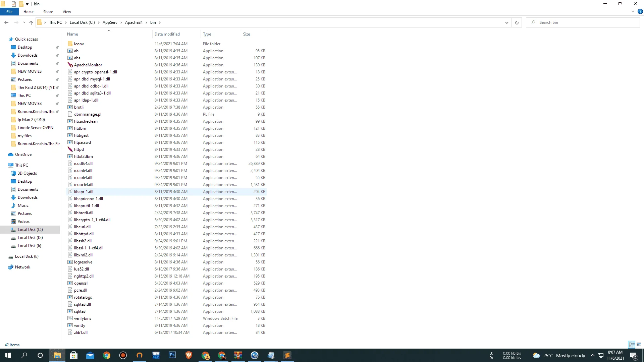Open Customize Quick Access Toolbar dropdown
The image size is (644, 362).
coord(28,4)
